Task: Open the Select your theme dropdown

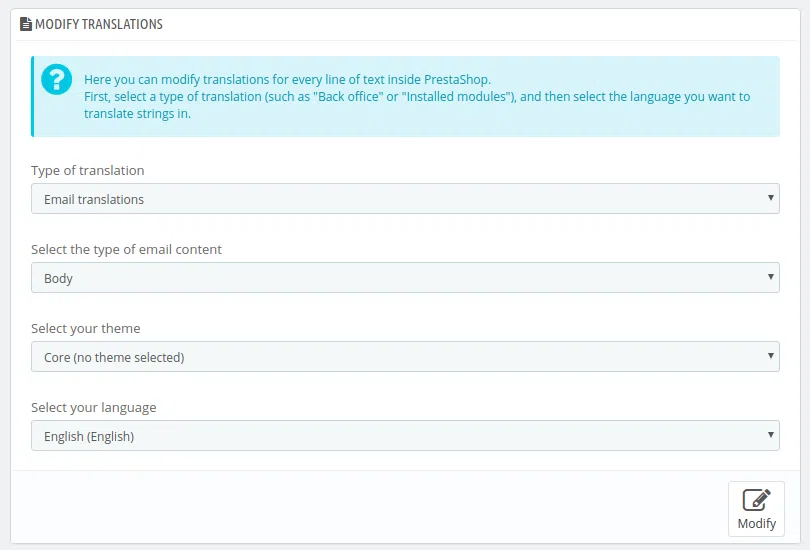Action: [405, 357]
